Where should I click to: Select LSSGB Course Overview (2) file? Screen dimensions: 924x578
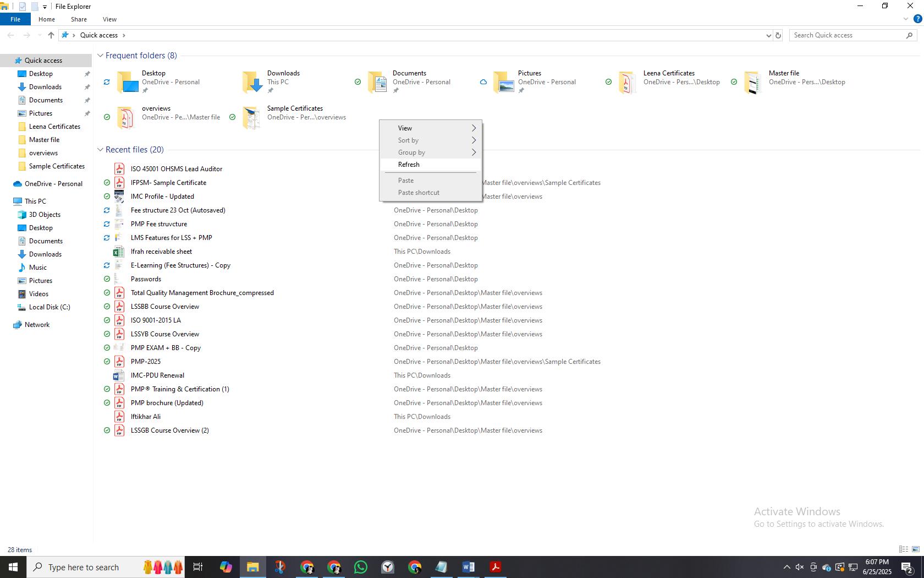click(170, 430)
